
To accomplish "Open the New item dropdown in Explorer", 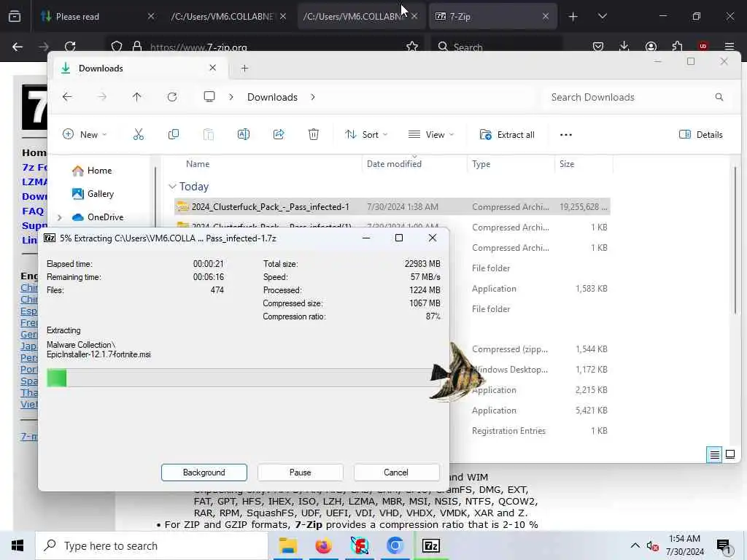I will (x=85, y=135).
